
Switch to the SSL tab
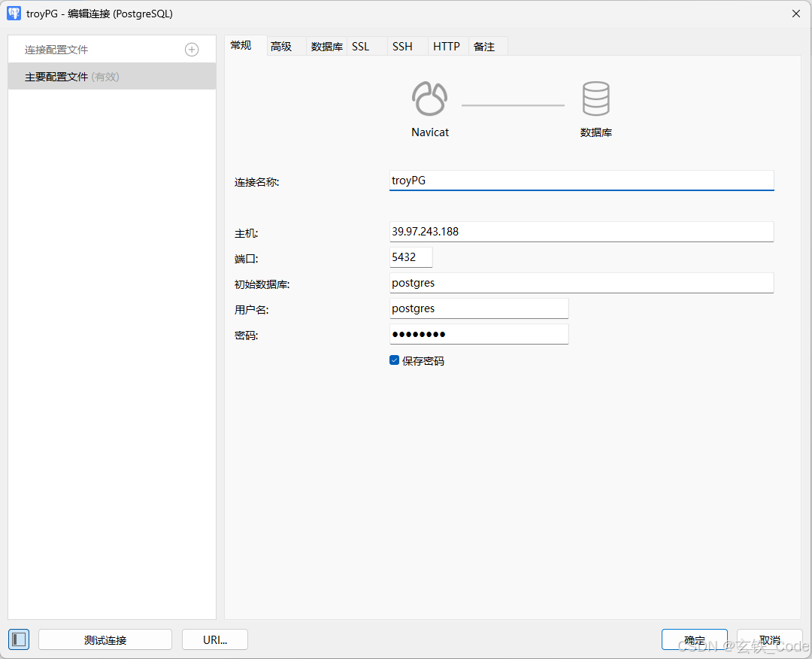pos(367,46)
